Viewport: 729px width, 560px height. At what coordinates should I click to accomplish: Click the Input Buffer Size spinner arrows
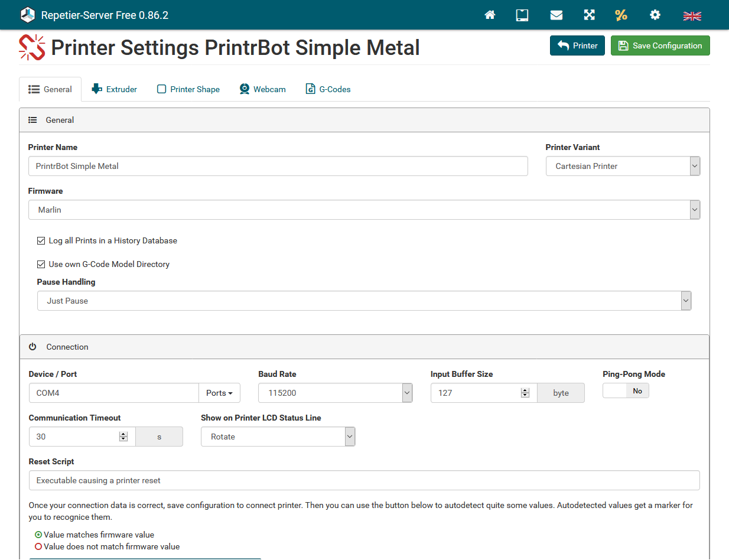tap(525, 393)
